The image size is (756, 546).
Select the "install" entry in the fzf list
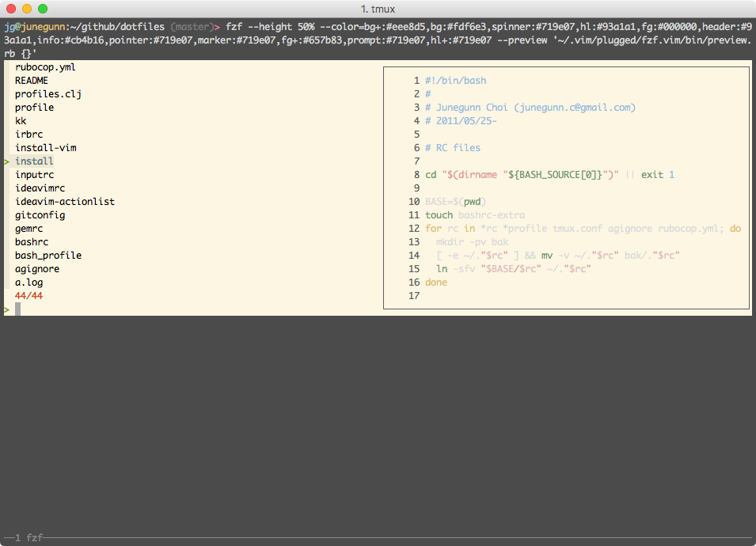pos(34,161)
